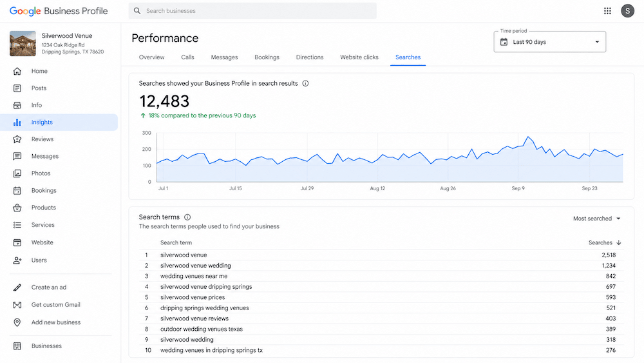Click the Bookings calendar icon in sidebar

tap(17, 190)
